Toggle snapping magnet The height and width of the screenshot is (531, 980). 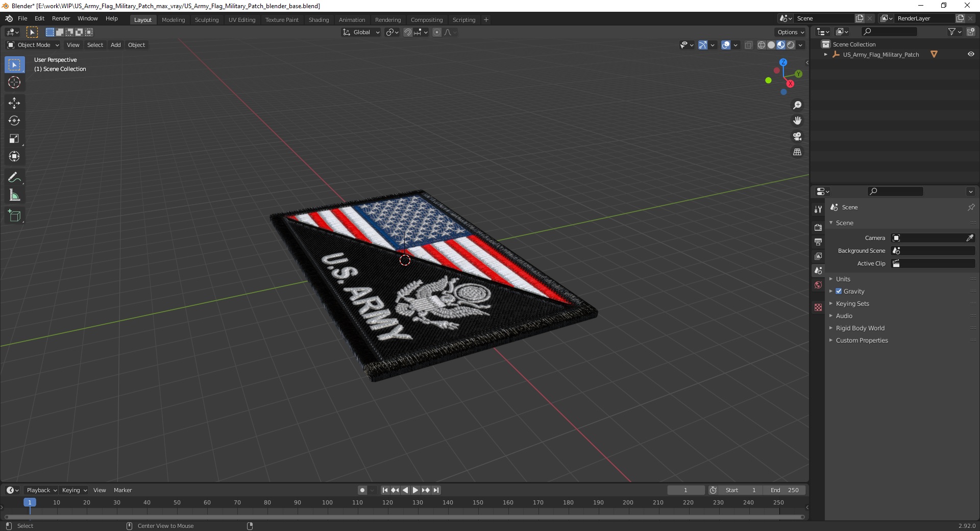[x=407, y=32]
